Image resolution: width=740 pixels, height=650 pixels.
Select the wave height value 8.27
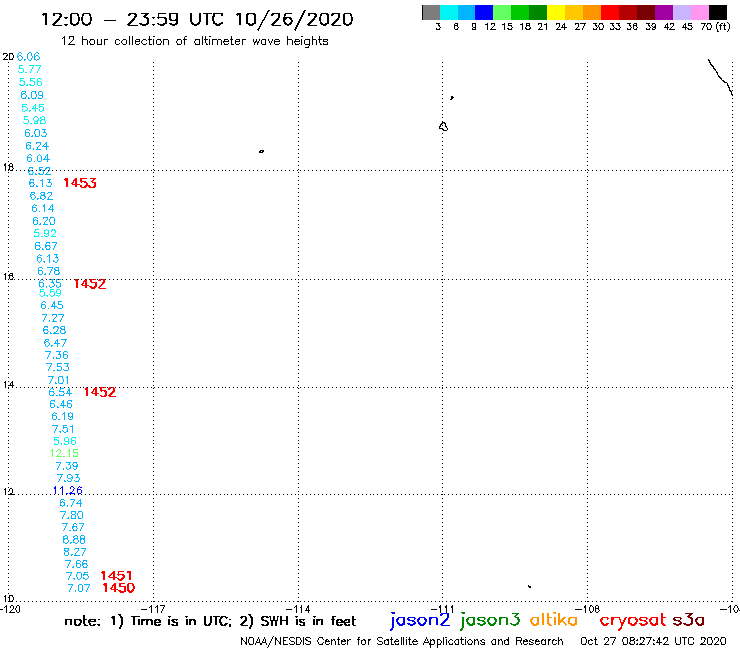pos(75,552)
